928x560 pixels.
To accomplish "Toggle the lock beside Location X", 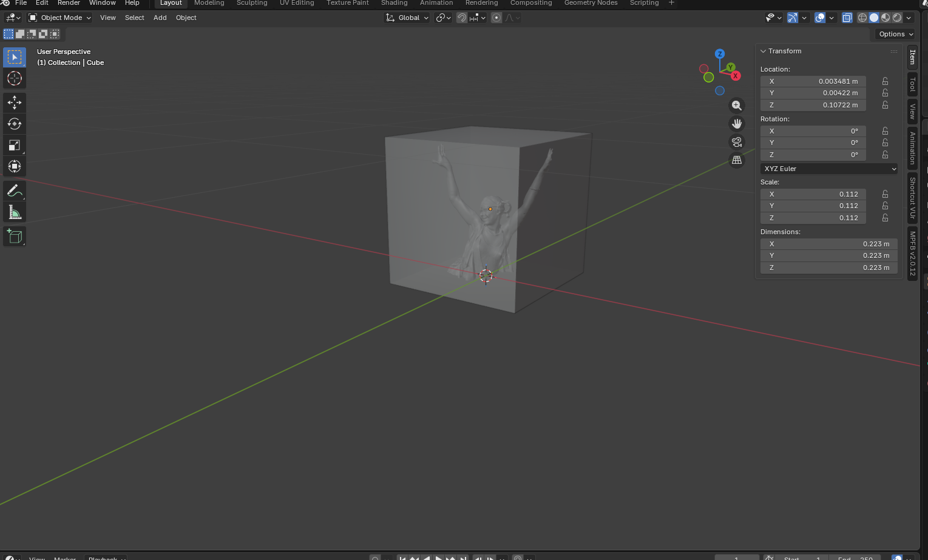I will coord(885,81).
